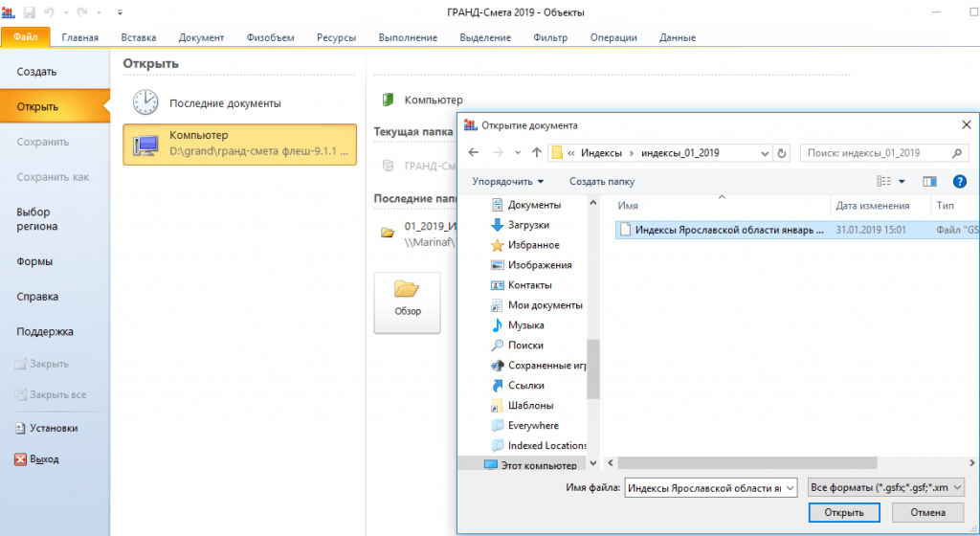Screen dimensions: 980x536
Task: Open the Ресурсы ribbon tab
Action: coord(336,37)
